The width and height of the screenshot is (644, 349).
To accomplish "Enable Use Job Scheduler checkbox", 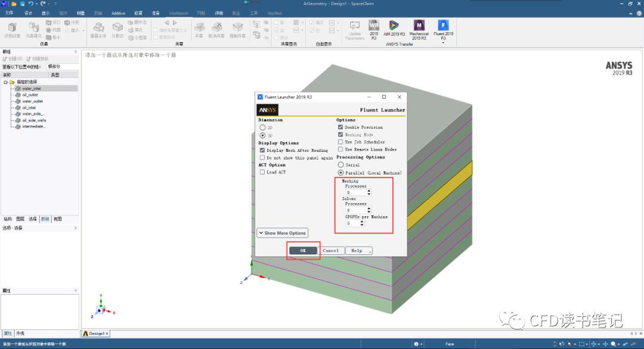I will pos(340,142).
